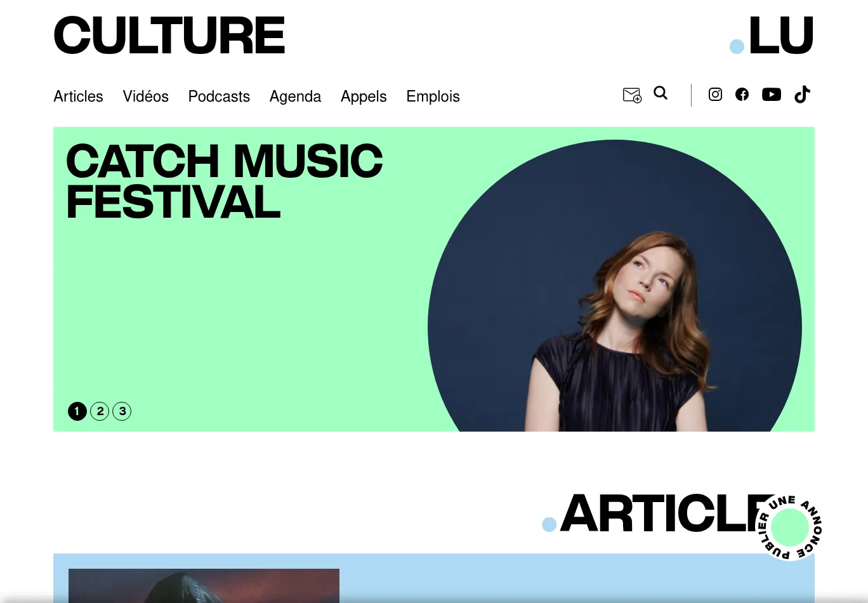
Task: Select carousel slide 1
Action: pyautogui.click(x=77, y=411)
